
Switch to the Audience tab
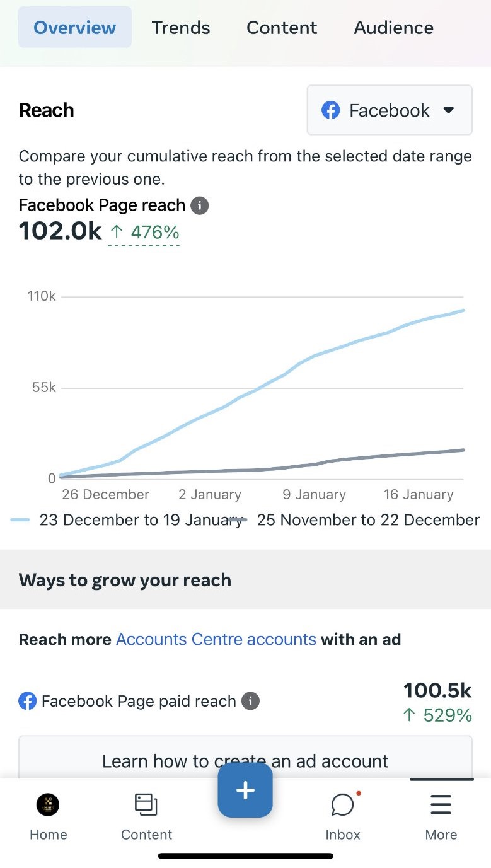[393, 28]
